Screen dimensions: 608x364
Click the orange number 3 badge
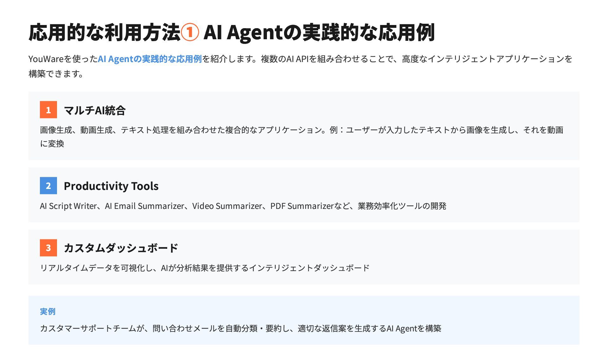(48, 248)
